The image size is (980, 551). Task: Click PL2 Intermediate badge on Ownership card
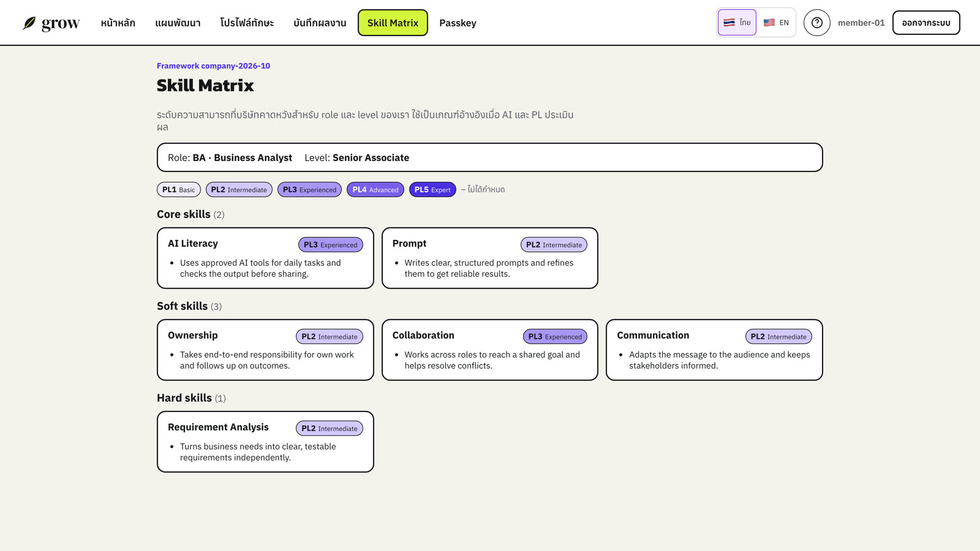(330, 337)
